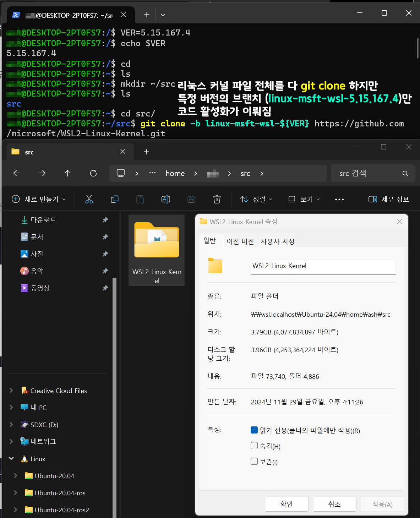
Task: Close the WSL2-Linux-Kernel properties dialog
Action: (399, 222)
